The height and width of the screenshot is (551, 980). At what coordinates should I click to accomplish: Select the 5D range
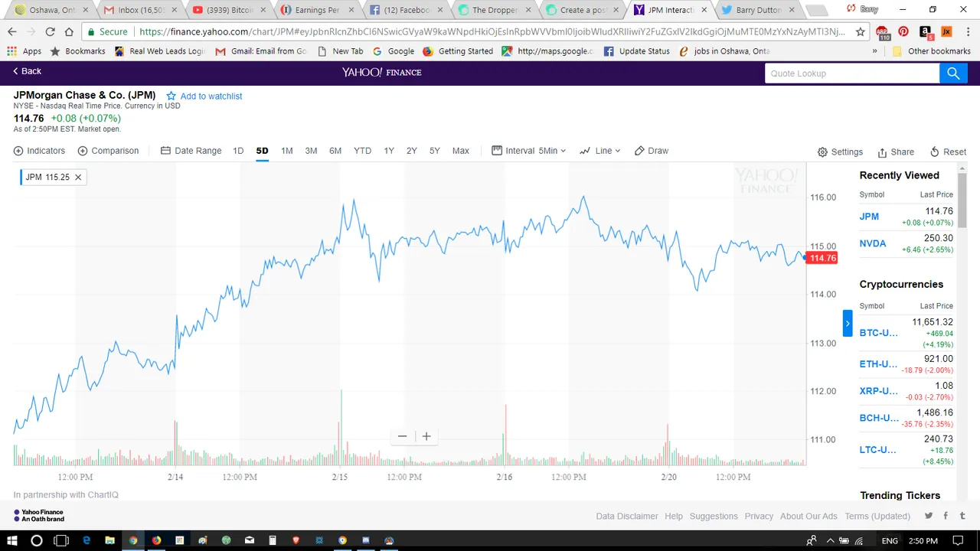(x=262, y=151)
